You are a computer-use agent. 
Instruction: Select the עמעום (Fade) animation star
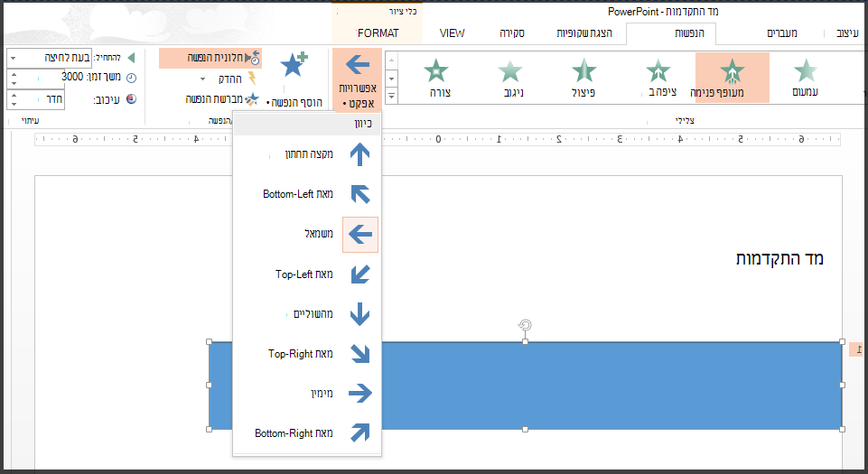coord(806,78)
